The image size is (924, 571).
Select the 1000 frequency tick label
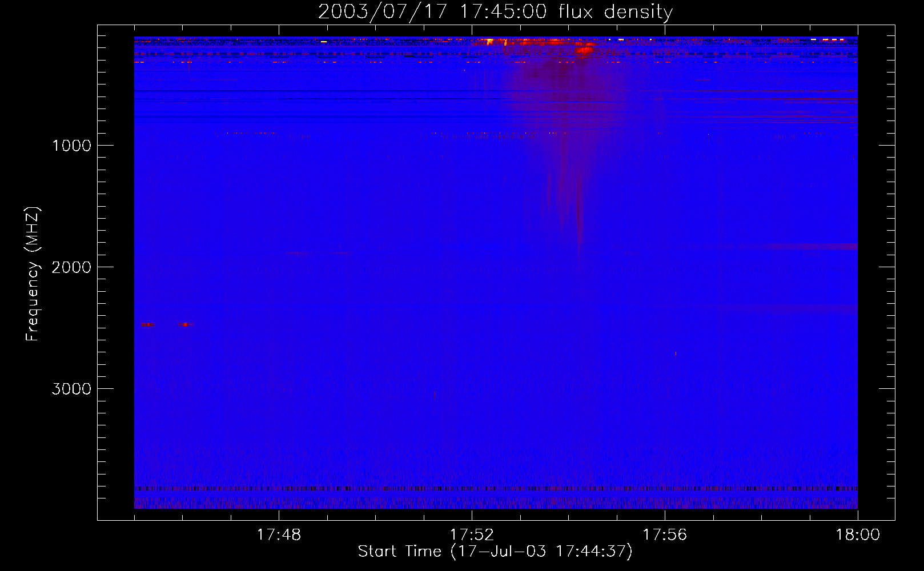tap(71, 146)
